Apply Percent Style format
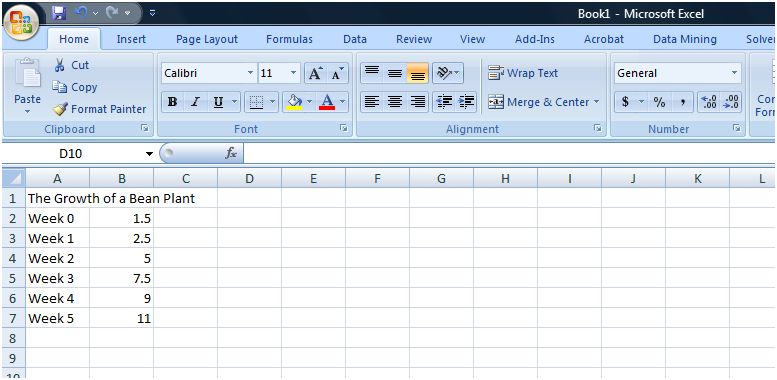777x380 pixels. [x=659, y=102]
